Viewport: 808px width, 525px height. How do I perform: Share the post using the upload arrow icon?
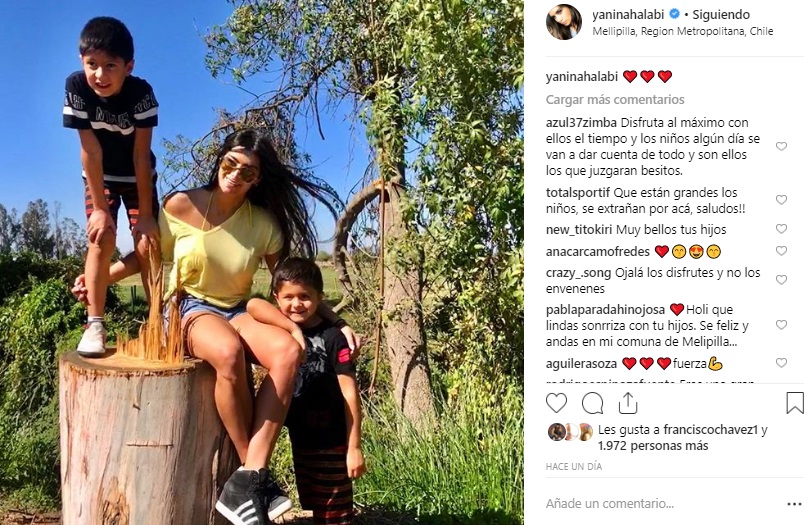point(628,403)
